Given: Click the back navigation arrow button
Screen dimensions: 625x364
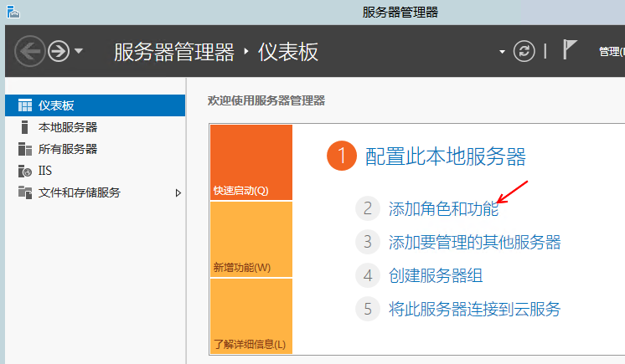Looking at the screenshot, I should coord(29,52).
